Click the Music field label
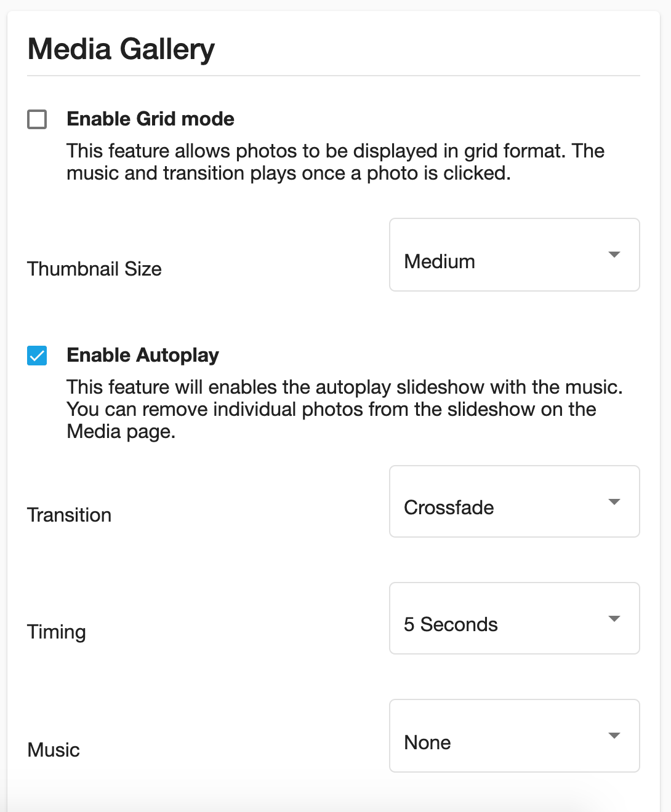Screen dimensions: 671x812 [54, 750]
